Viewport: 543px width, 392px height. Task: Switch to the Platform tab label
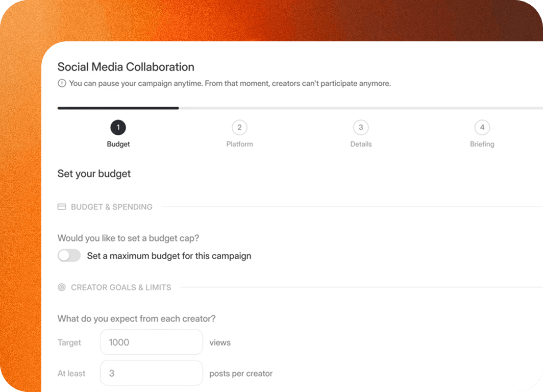(x=239, y=144)
